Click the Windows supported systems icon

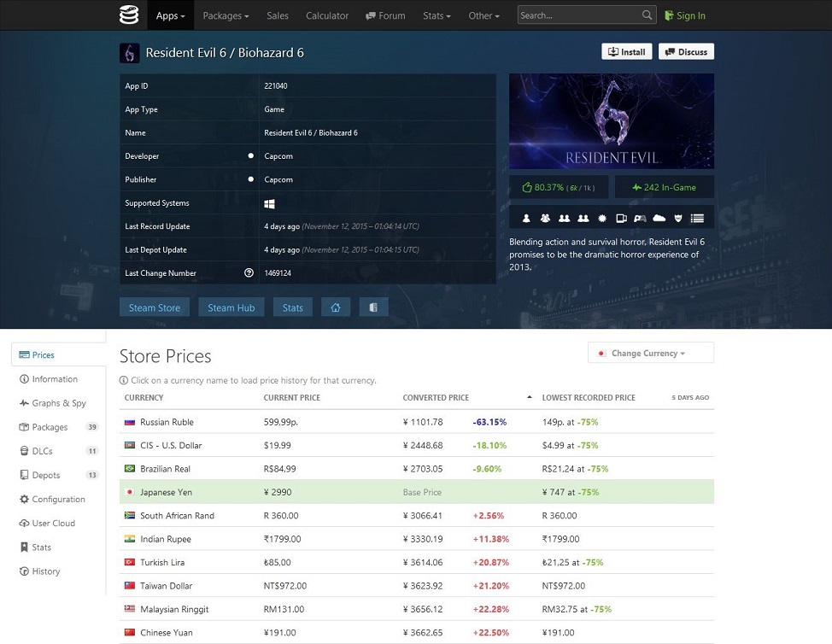[269, 203]
